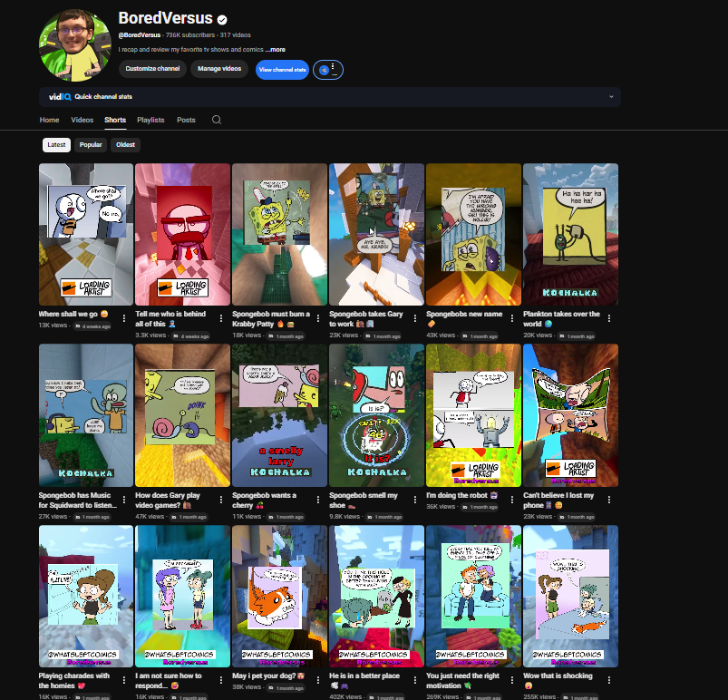Open options for 'I am not sure how to respond'
The width and height of the screenshot is (728, 700).
pyautogui.click(x=221, y=680)
